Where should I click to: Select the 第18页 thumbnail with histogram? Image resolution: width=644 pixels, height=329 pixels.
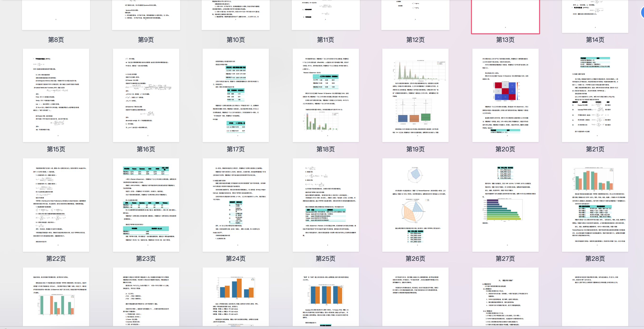(x=326, y=95)
